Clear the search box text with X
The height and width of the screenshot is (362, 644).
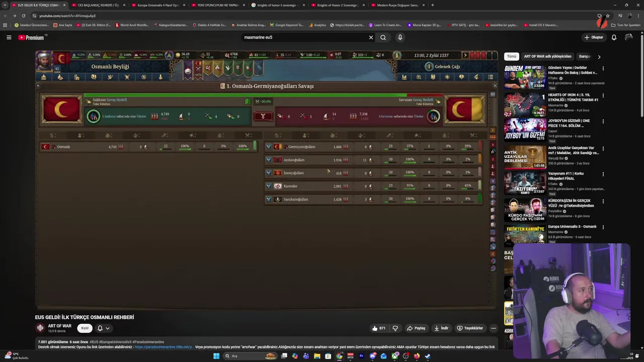click(371, 37)
